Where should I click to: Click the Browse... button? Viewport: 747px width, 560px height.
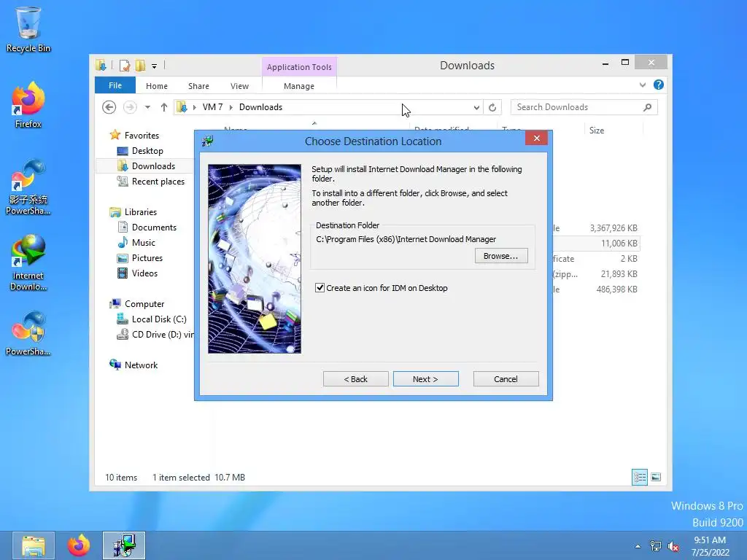tap(501, 256)
